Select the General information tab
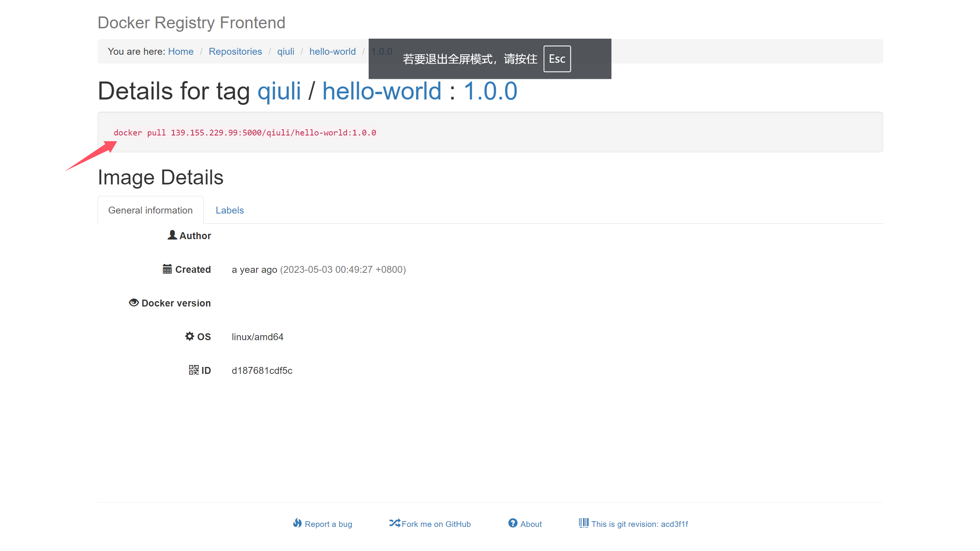This screenshot has width=980, height=551. tap(150, 210)
